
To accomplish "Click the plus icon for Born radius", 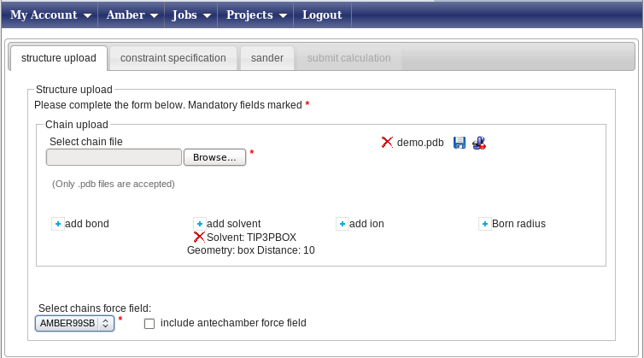I will point(484,224).
